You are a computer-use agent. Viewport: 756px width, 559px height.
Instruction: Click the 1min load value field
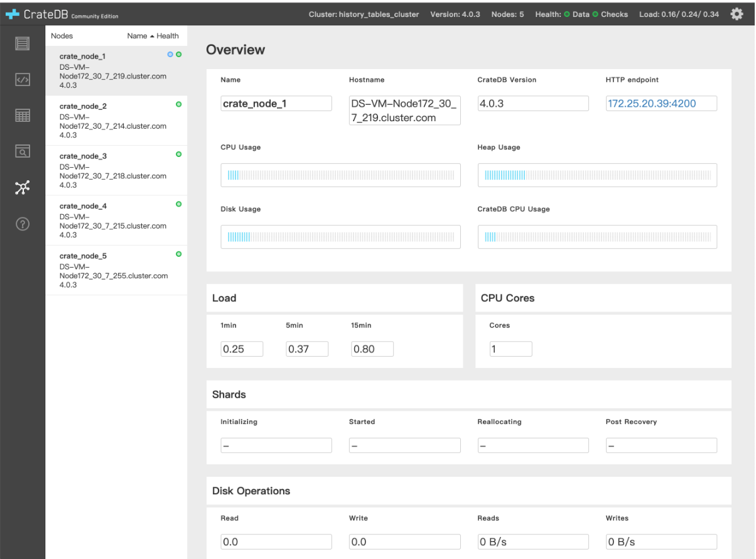click(242, 349)
